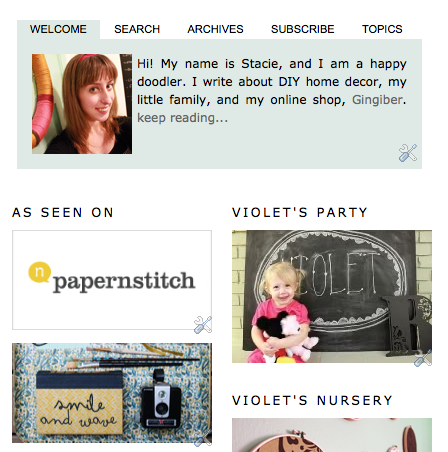Open the smile and wave pouch image

point(112,393)
